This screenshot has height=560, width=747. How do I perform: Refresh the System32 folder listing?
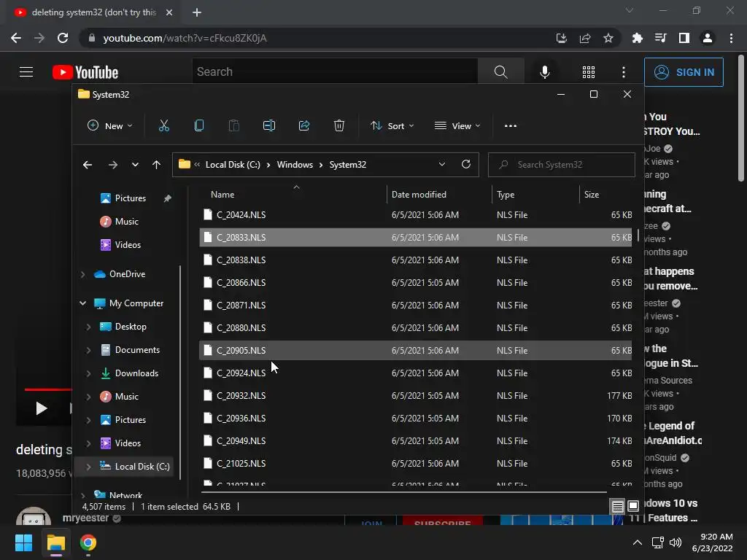(466, 164)
